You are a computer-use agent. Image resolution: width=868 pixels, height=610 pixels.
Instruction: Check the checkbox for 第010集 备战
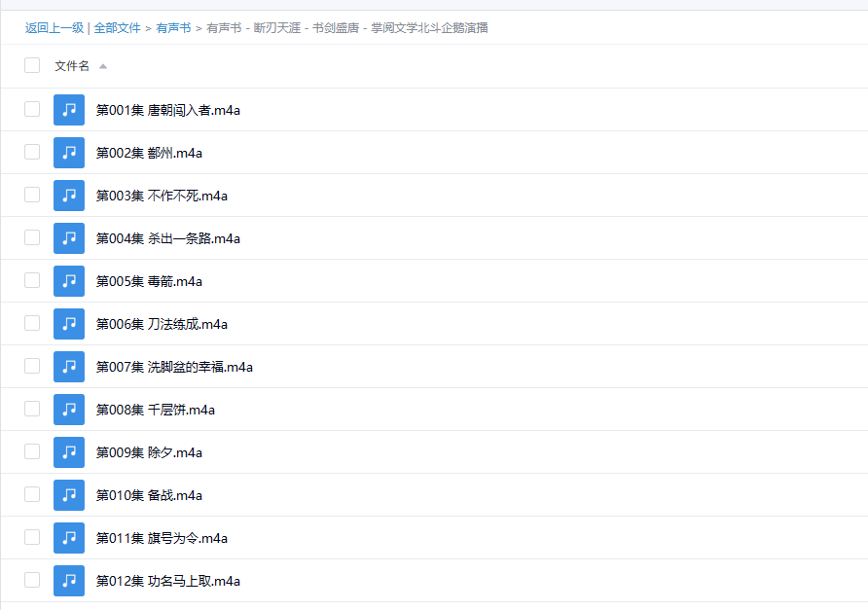[32, 494]
